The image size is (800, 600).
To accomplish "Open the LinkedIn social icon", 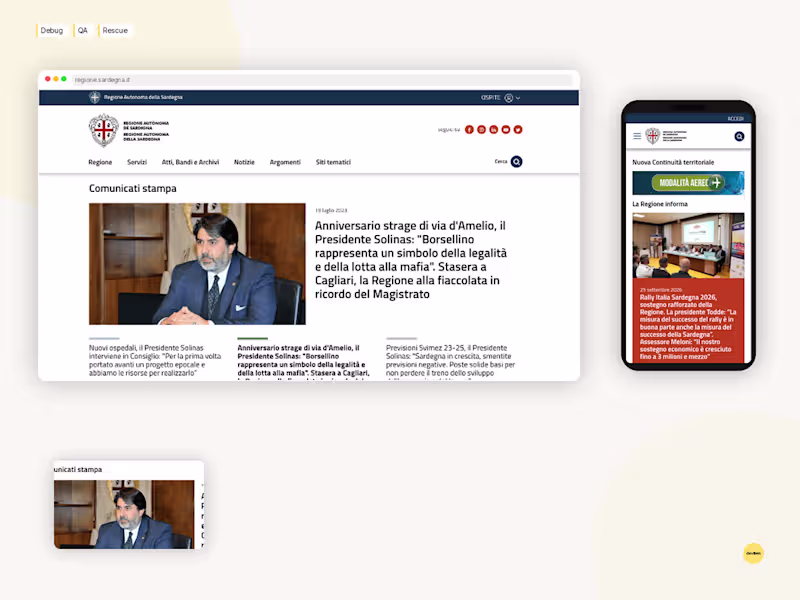I will (x=493, y=130).
